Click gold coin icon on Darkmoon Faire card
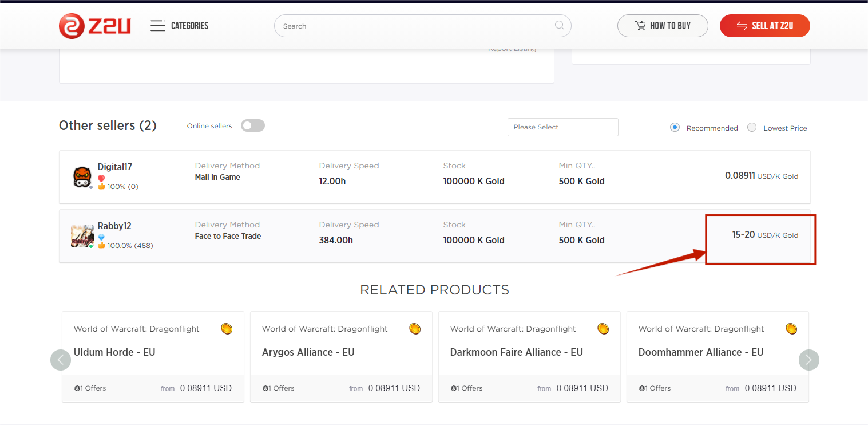 pyautogui.click(x=603, y=329)
